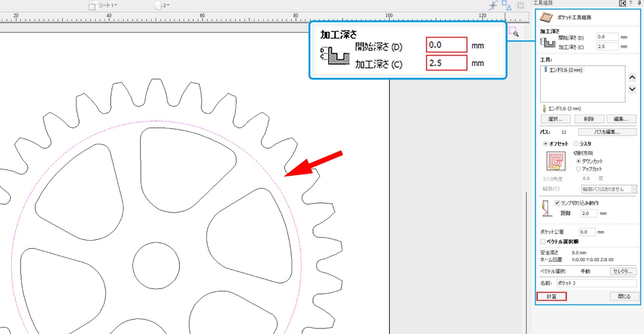
Task: Open the layer dropdown labeled 2
Action: click(161, 5)
